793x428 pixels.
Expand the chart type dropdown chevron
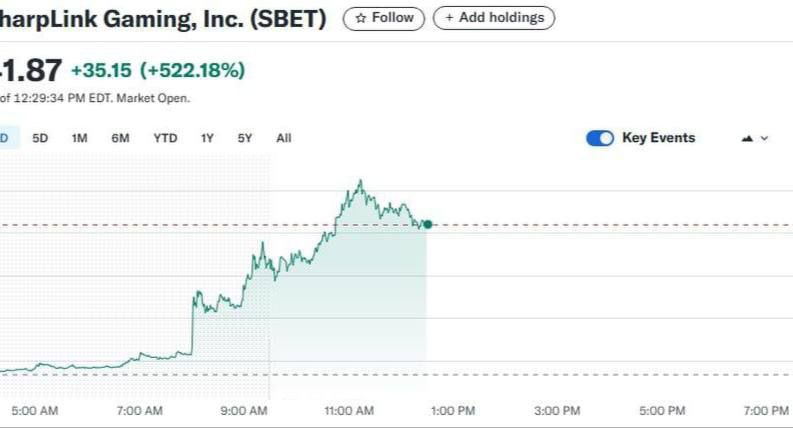[765, 139]
